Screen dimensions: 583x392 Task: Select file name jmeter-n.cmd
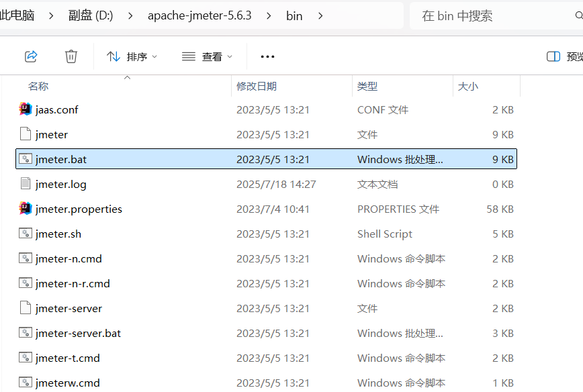pos(69,259)
